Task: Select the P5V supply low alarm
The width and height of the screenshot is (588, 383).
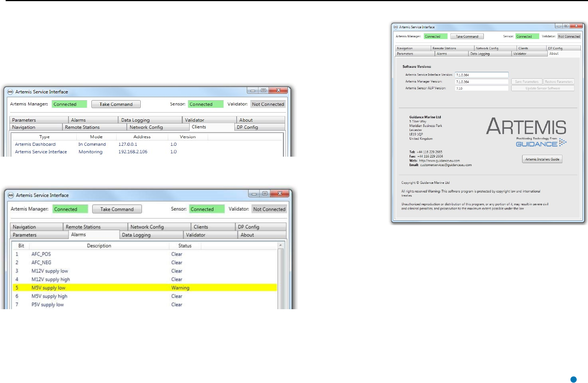Action: (x=145, y=305)
